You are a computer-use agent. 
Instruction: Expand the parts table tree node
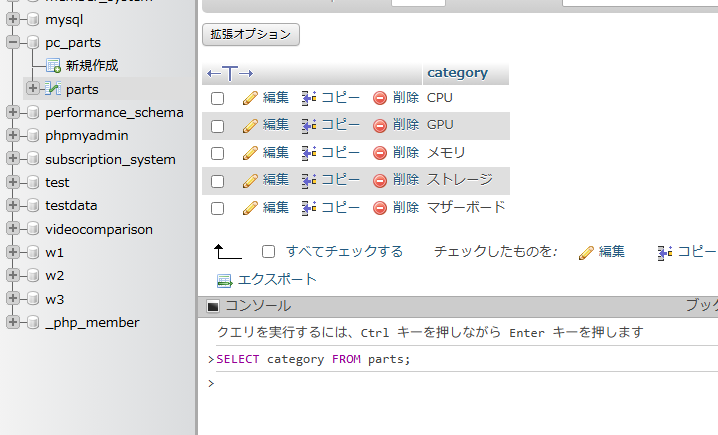33,89
